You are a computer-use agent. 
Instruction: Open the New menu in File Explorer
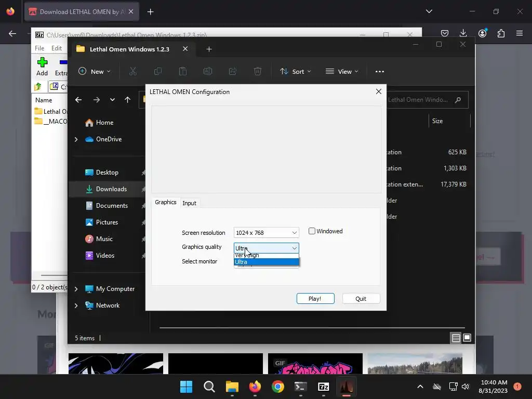(95, 71)
